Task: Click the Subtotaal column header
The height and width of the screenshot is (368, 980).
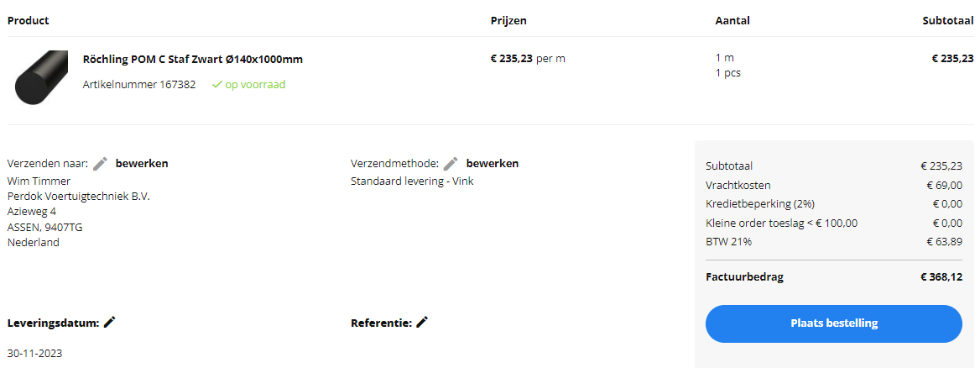Action: click(x=947, y=20)
